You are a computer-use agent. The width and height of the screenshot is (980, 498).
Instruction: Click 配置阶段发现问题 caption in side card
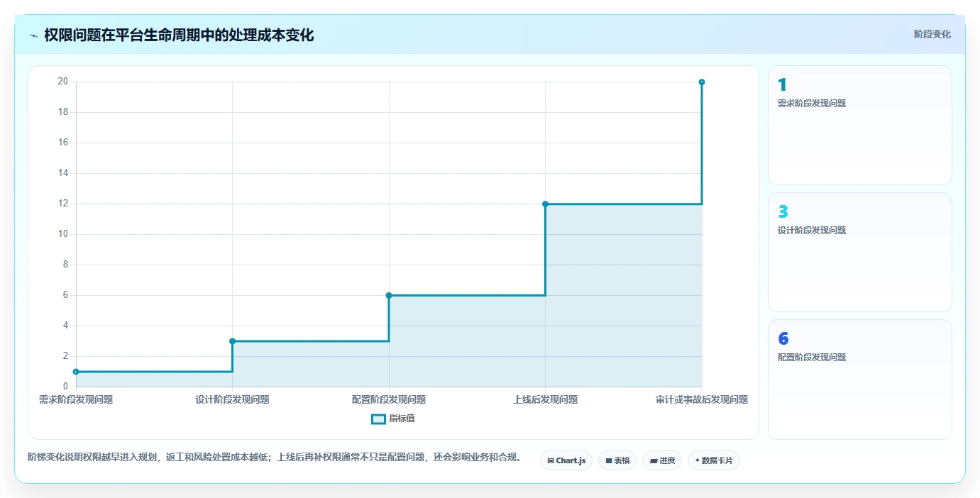pos(812,357)
